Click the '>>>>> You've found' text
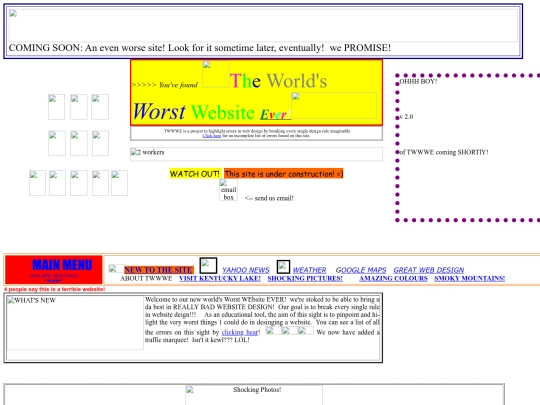 click(x=165, y=85)
